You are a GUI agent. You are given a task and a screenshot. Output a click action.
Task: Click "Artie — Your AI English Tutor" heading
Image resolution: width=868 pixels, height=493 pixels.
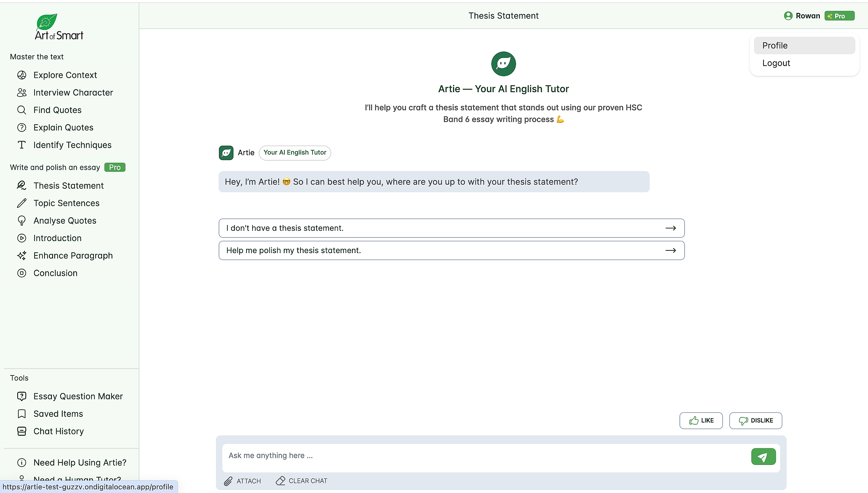coord(504,89)
